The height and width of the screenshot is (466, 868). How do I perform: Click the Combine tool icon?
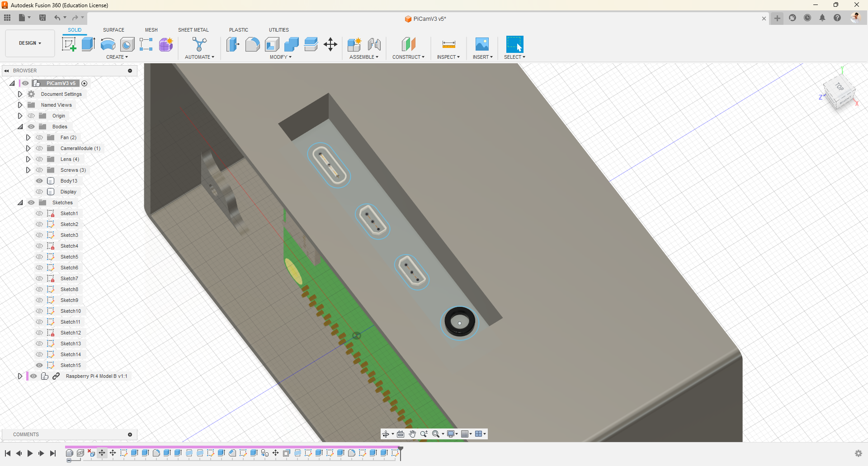pyautogui.click(x=292, y=44)
